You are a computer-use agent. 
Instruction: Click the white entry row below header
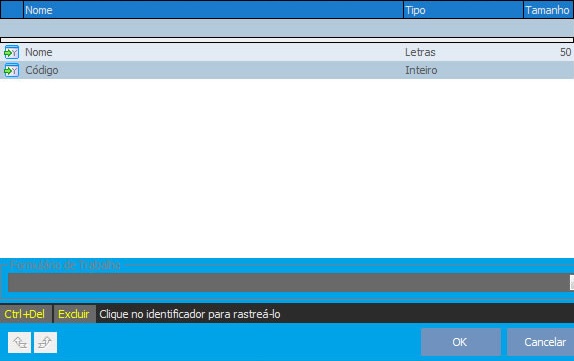tap(287, 40)
